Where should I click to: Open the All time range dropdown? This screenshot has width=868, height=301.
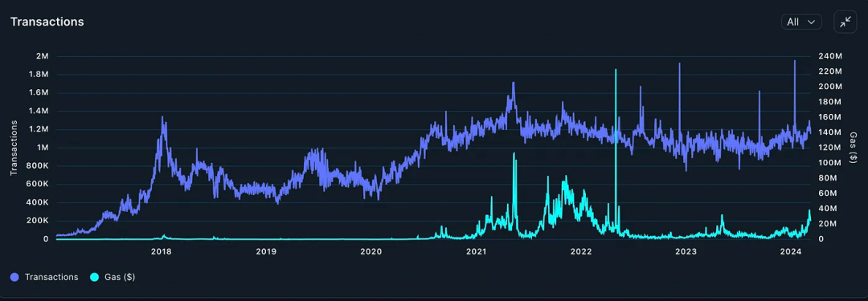[x=801, y=22]
